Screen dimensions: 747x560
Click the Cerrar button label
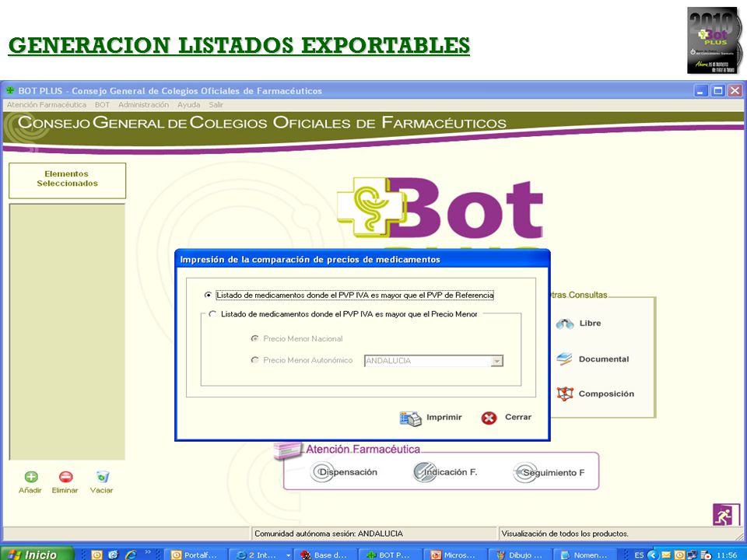[x=518, y=417]
